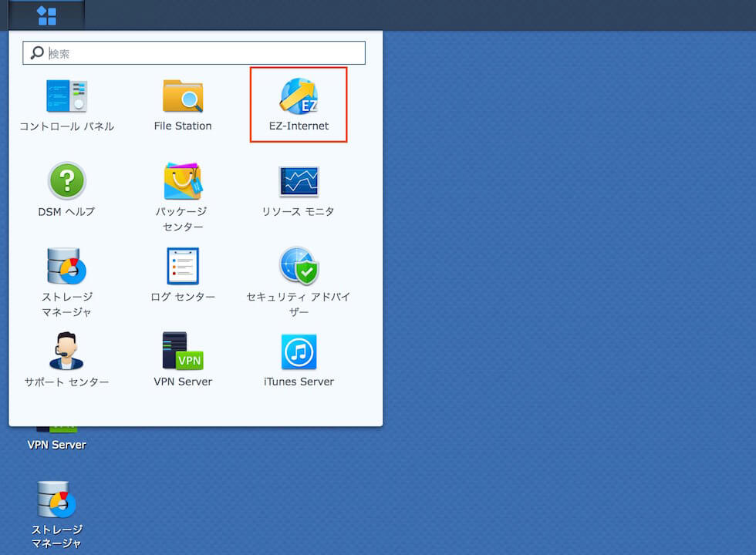Open リソース モニタ
This screenshot has width=756, height=555.
click(299, 190)
